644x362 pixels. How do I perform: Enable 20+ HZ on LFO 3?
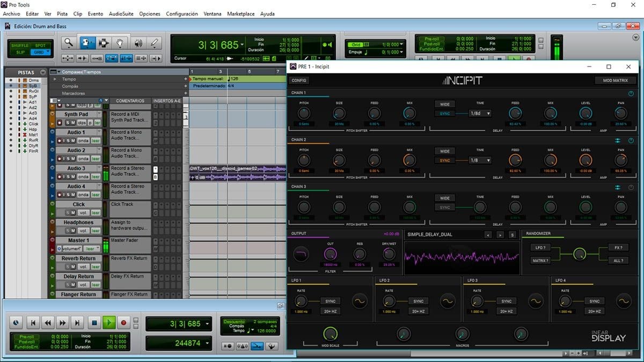[506, 311]
